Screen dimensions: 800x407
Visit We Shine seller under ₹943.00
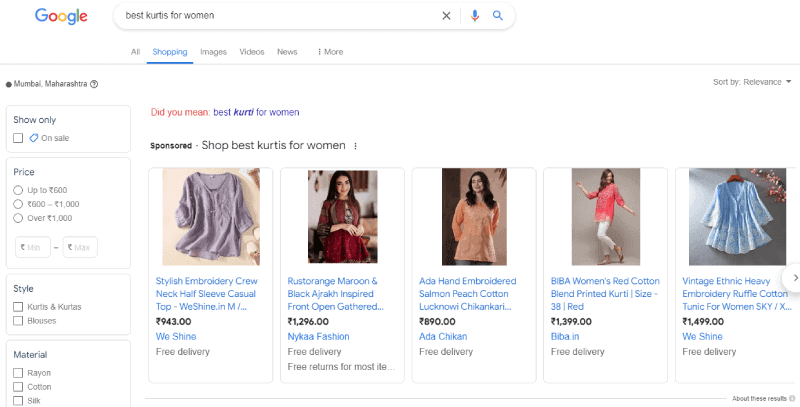pyautogui.click(x=176, y=337)
